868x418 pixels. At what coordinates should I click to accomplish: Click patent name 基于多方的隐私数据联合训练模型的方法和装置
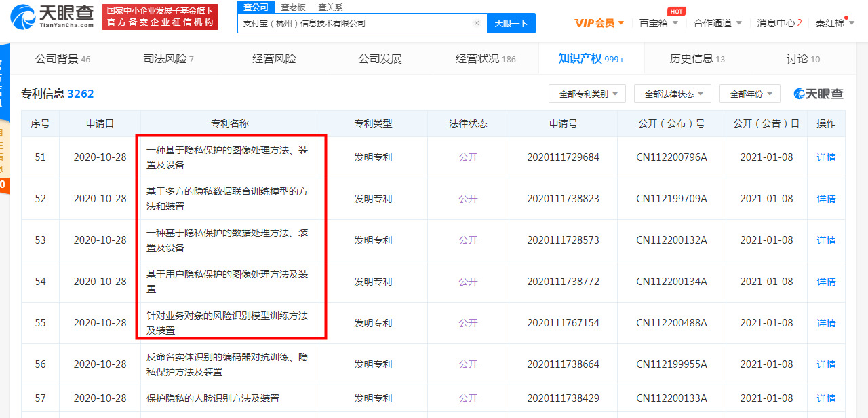click(x=227, y=199)
